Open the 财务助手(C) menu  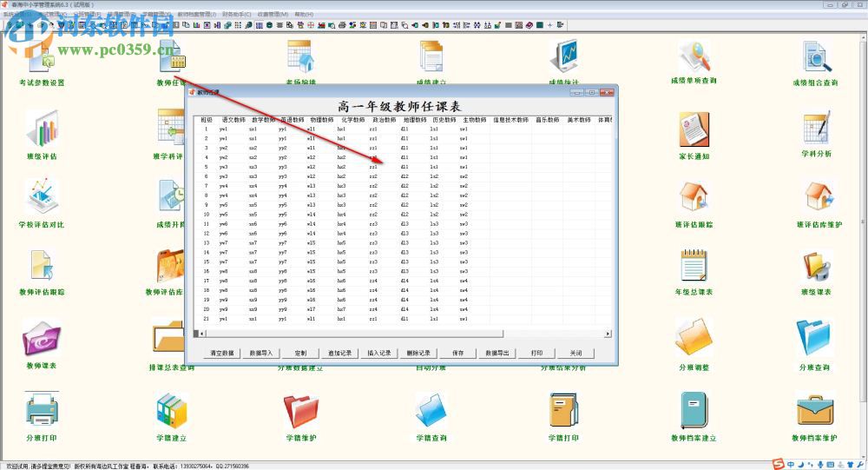point(236,14)
